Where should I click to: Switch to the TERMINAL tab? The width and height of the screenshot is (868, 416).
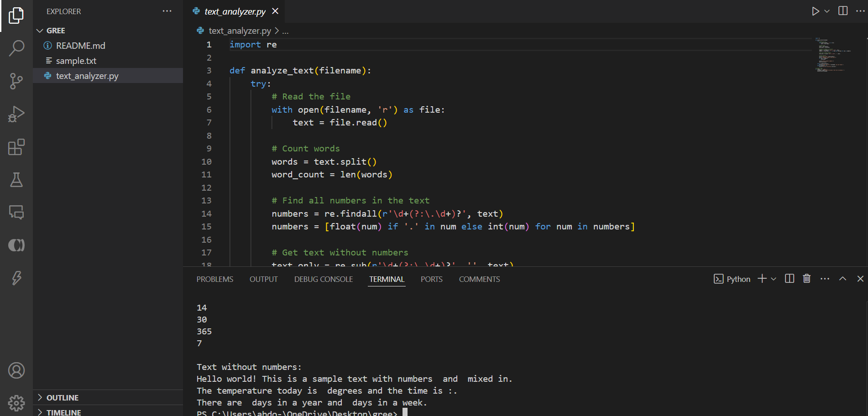[387, 279]
